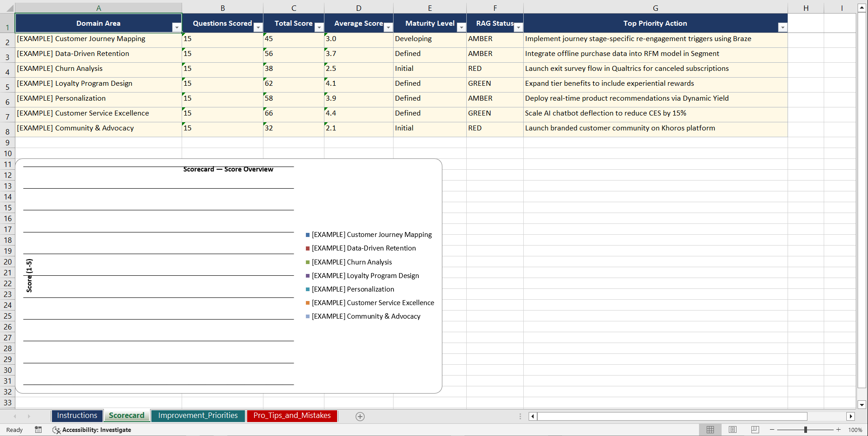868x436 pixels.
Task: Open the Top Priority Action filter
Action: click(x=783, y=27)
